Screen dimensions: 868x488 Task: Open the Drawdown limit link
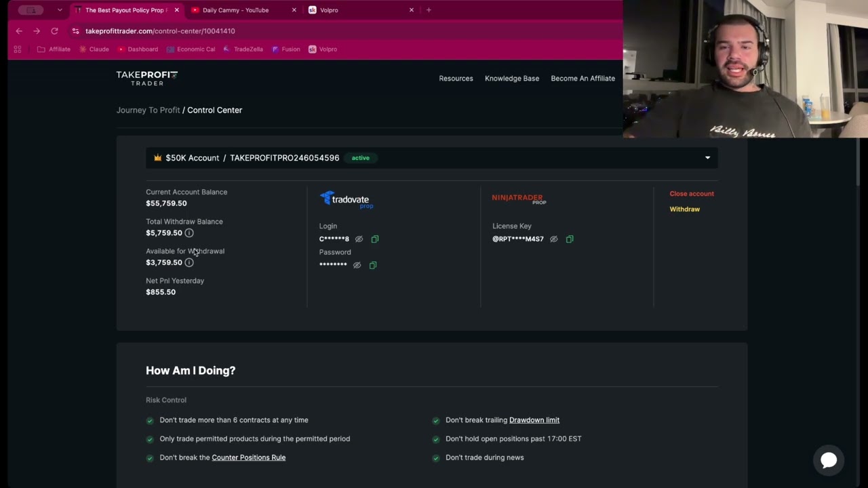click(x=534, y=420)
